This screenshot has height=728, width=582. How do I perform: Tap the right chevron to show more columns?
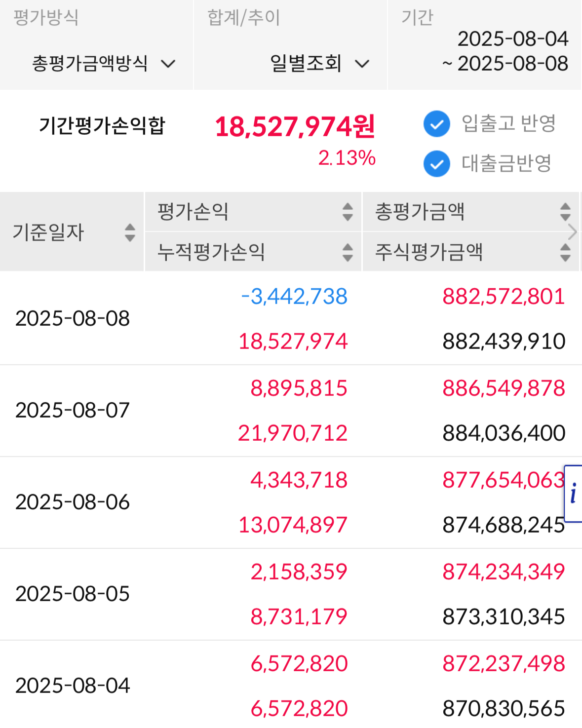click(x=573, y=231)
